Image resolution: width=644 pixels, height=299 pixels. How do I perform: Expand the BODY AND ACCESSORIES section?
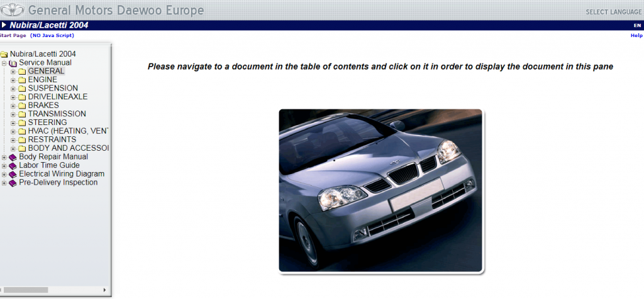click(13, 148)
